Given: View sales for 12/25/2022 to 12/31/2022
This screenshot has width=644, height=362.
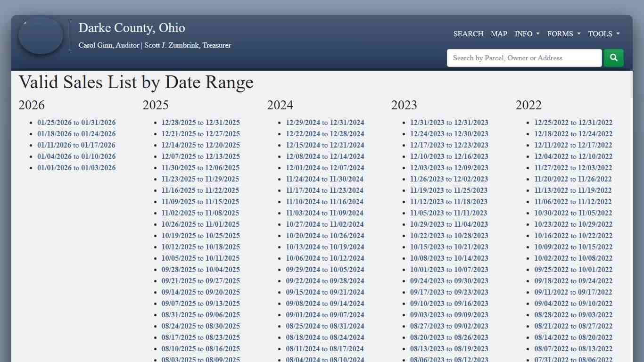Looking at the screenshot, I should tap(573, 122).
